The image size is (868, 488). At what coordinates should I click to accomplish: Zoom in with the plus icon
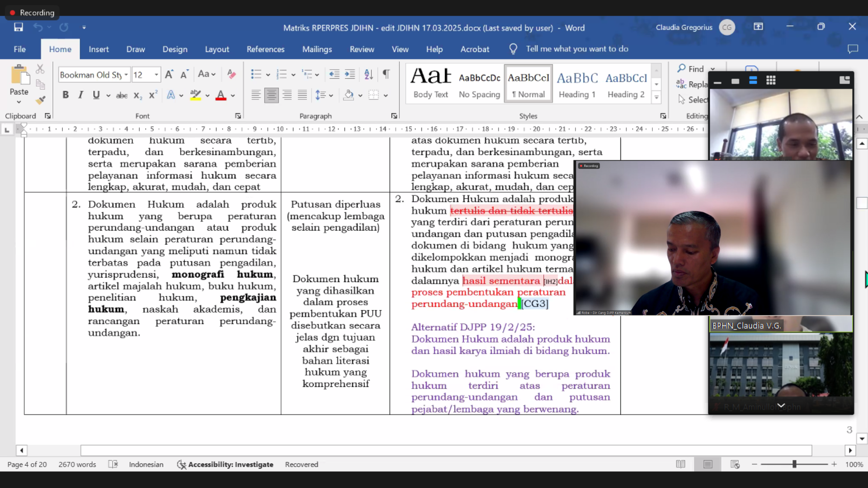(x=834, y=464)
